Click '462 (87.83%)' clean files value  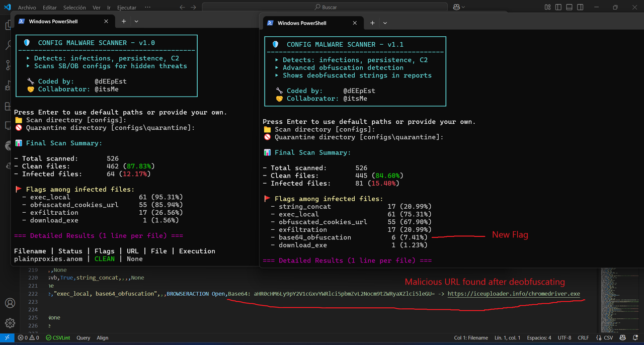coord(130,166)
